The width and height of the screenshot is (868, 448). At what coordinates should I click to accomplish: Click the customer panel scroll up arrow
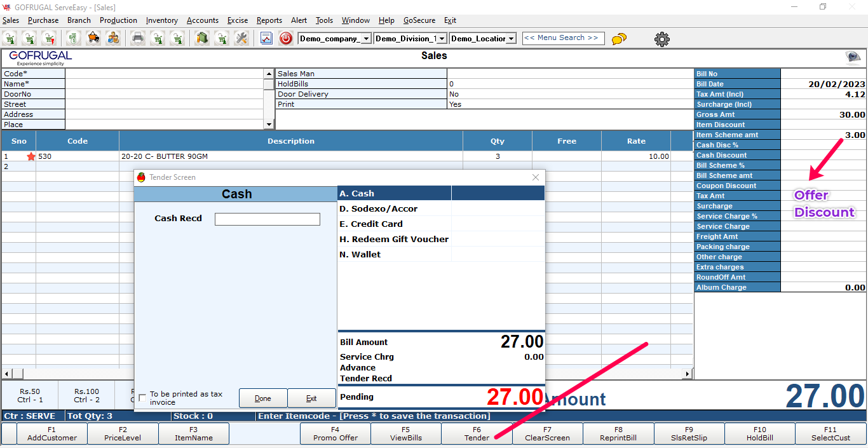click(269, 74)
